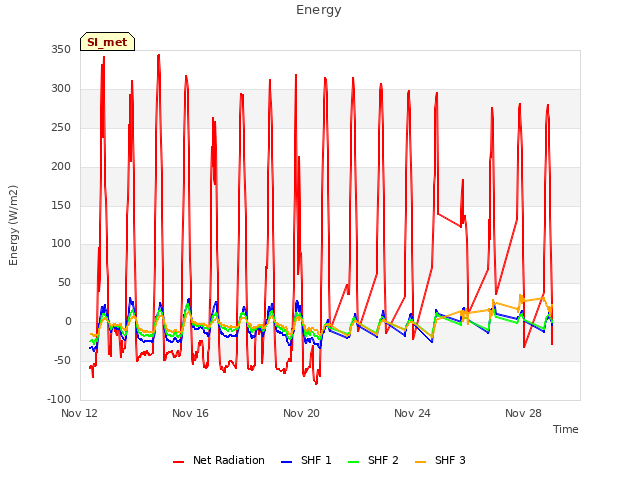Viewport: 640px width, 480px height.
Task: Click the Time x-axis label
Action: pyautogui.click(x=566, y=429)
